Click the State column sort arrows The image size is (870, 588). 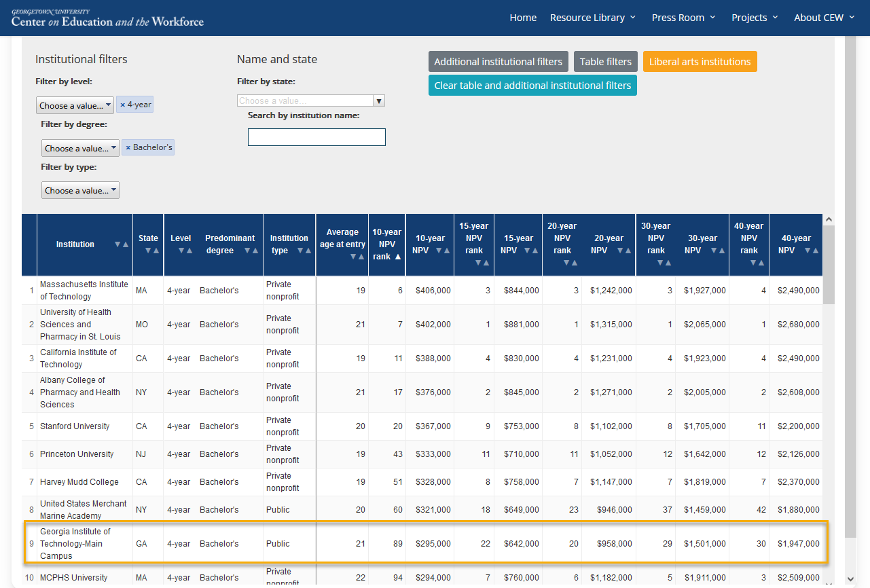point(152,251)
